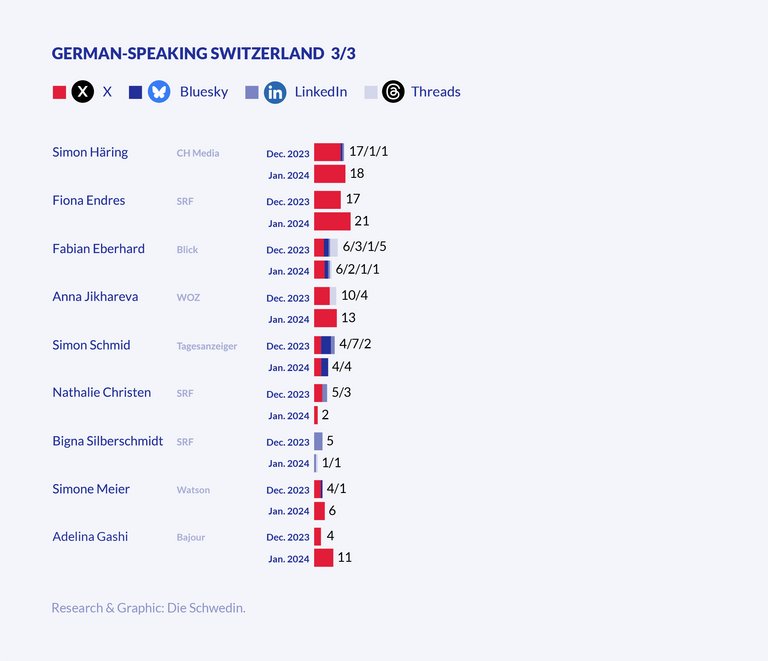Click the Threads logo icon
This screenshot has height=661, width=768.
coord(393,92)
